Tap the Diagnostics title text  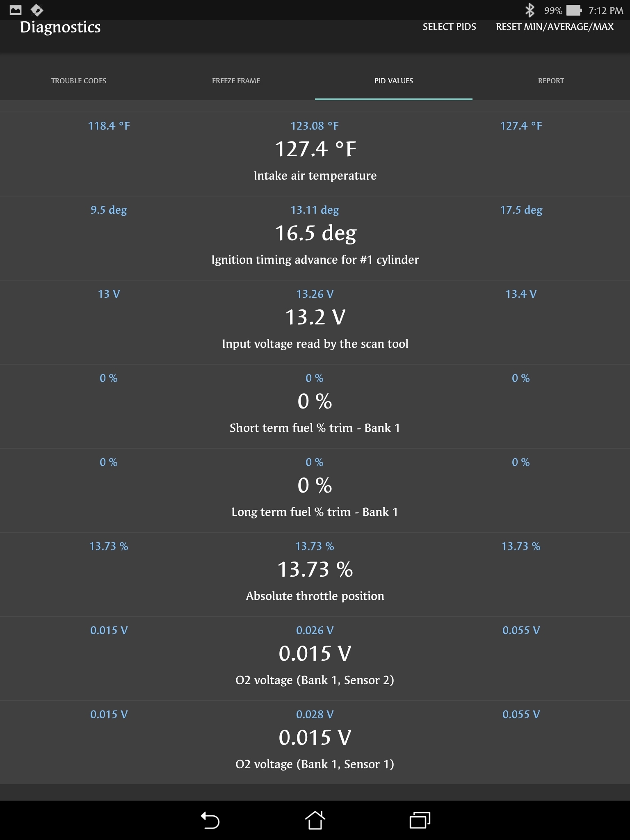(60, 27)
